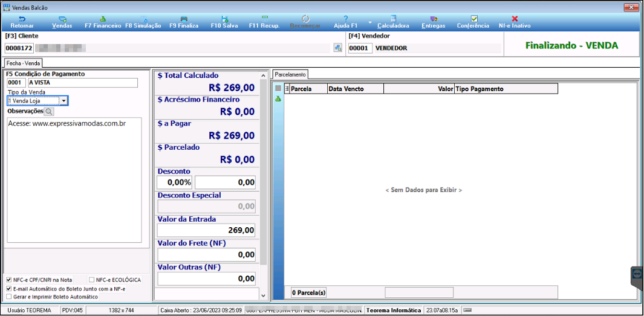Click the Cliente code field 0008172
This screenshot has width=644, height=316.
pos(19,48)
